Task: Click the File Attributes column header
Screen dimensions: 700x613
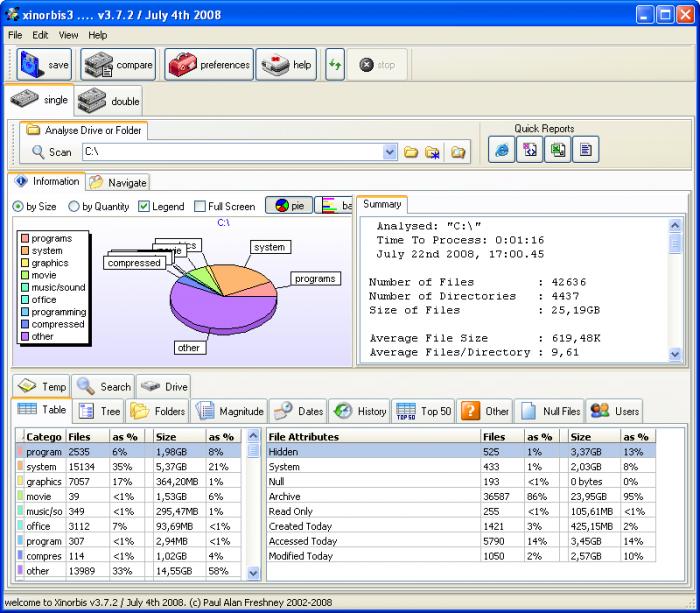Action: [x=373, y=436]
